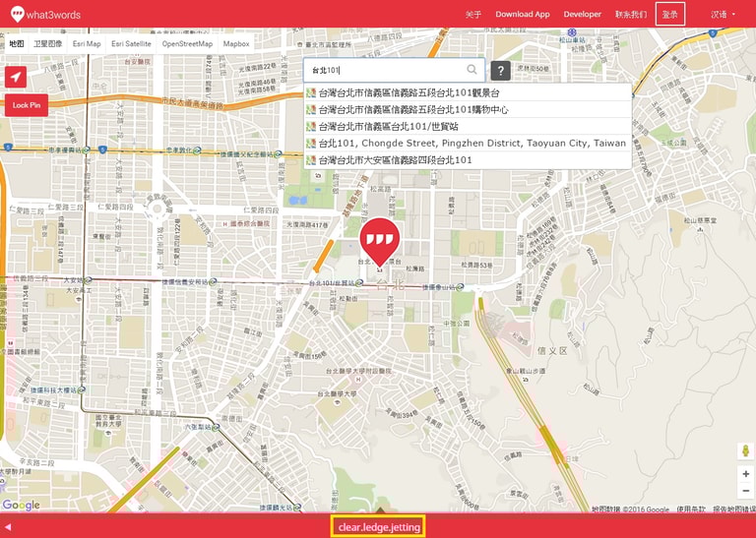Image resolution: width=756 pixels, height=538 pixels.
Task: Click the red what3words map pin
Action: click(379, 242)
